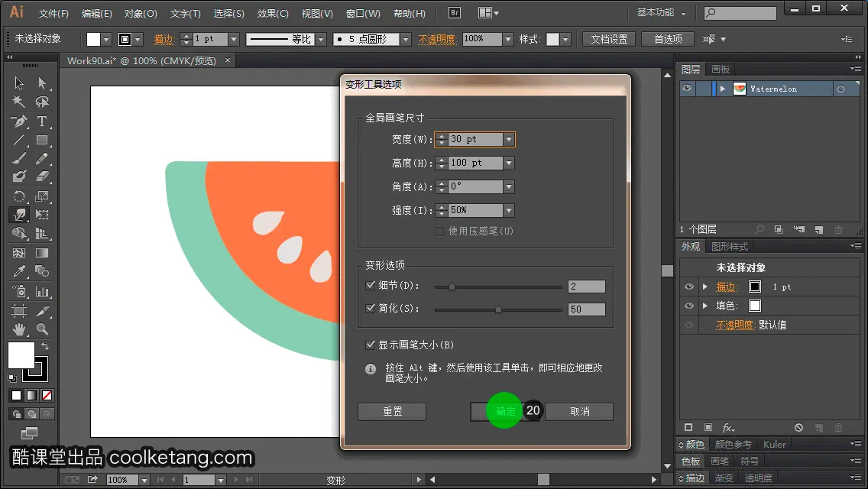Open the 不透明度 100% opacity dropdown
This screenshot has width=868, height=489.
(508, 39)
